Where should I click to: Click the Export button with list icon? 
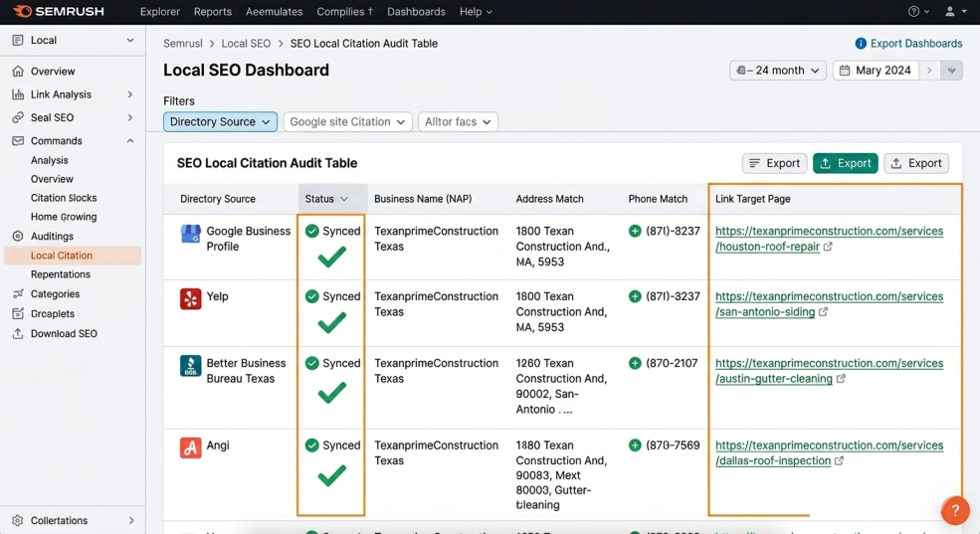pos(774,163)
